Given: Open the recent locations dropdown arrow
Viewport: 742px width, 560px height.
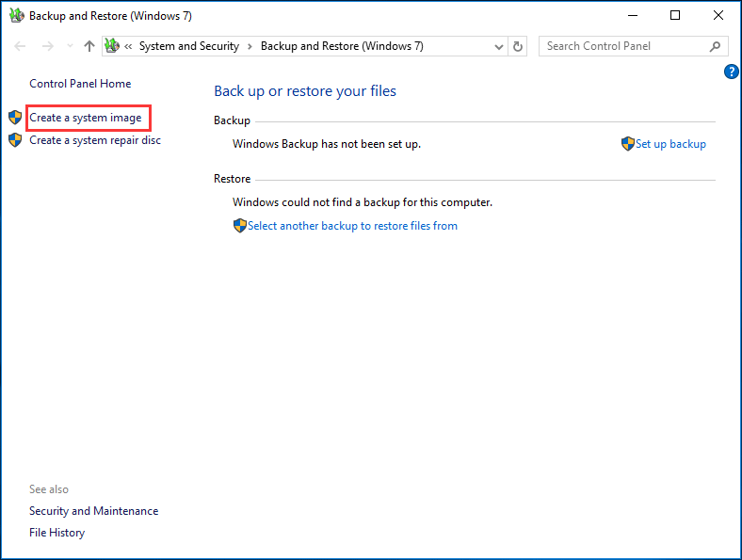Looking at the screenshot, I should [70, 46].
